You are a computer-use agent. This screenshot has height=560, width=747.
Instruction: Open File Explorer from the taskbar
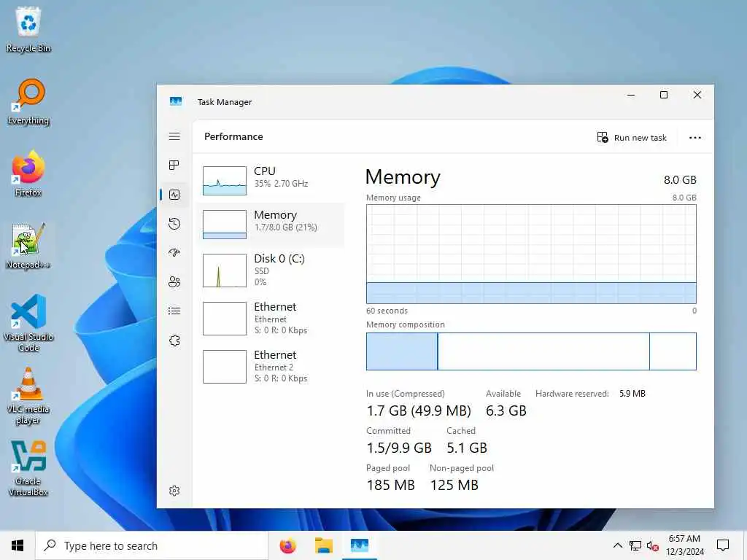(x=323, y=545)
